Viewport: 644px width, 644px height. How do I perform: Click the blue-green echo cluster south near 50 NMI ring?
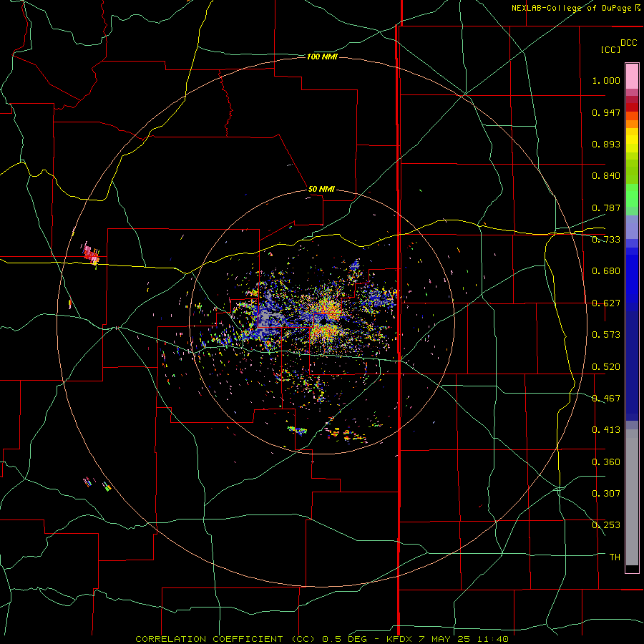298,431
